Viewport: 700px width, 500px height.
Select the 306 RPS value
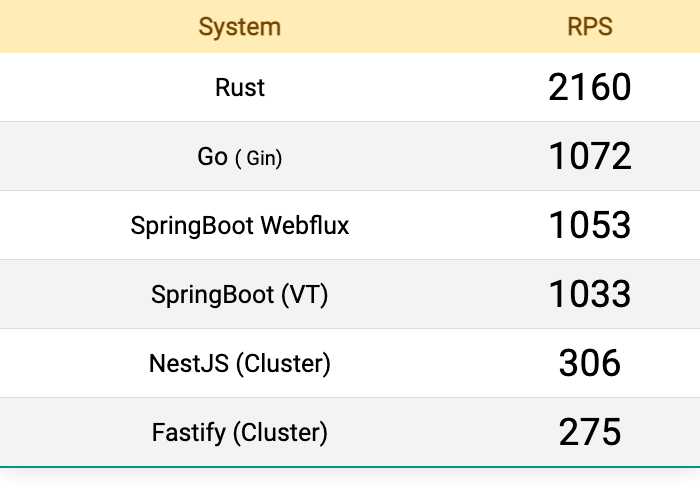click(x=590, y=363)
